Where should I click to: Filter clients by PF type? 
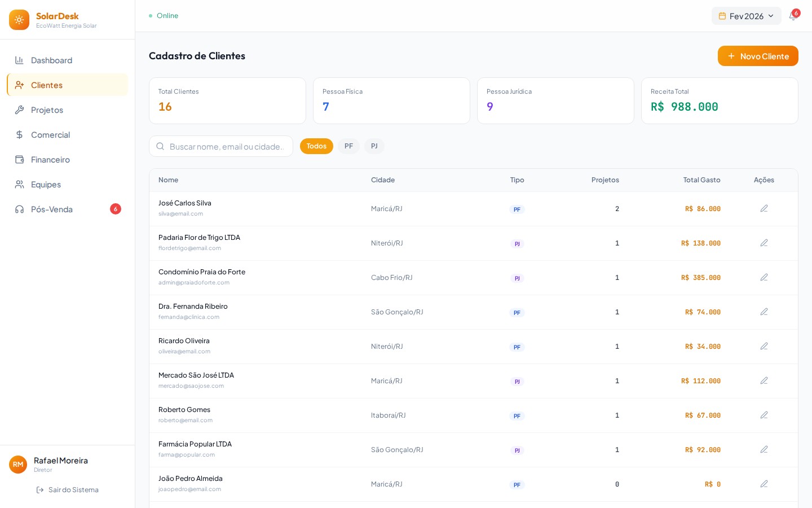point(348,146)
